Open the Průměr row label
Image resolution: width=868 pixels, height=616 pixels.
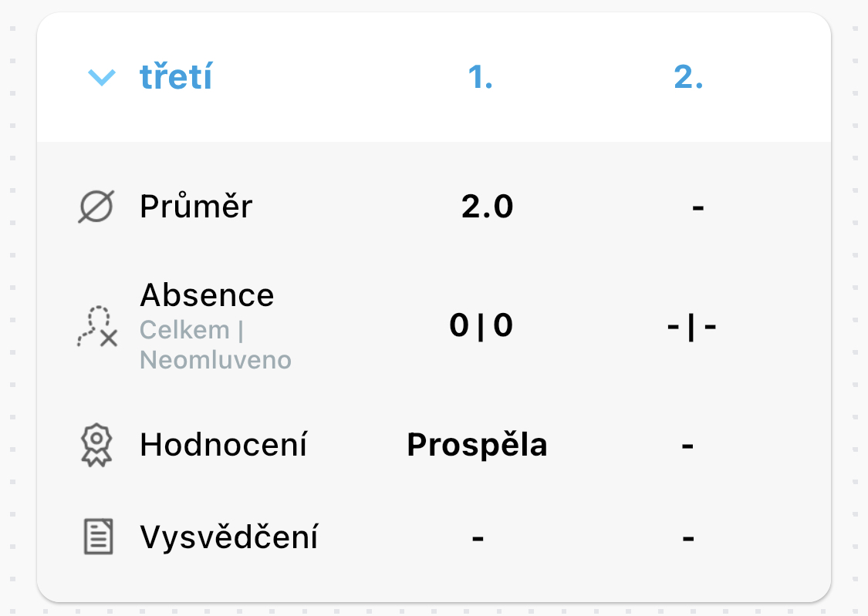[x=196, y=207]
